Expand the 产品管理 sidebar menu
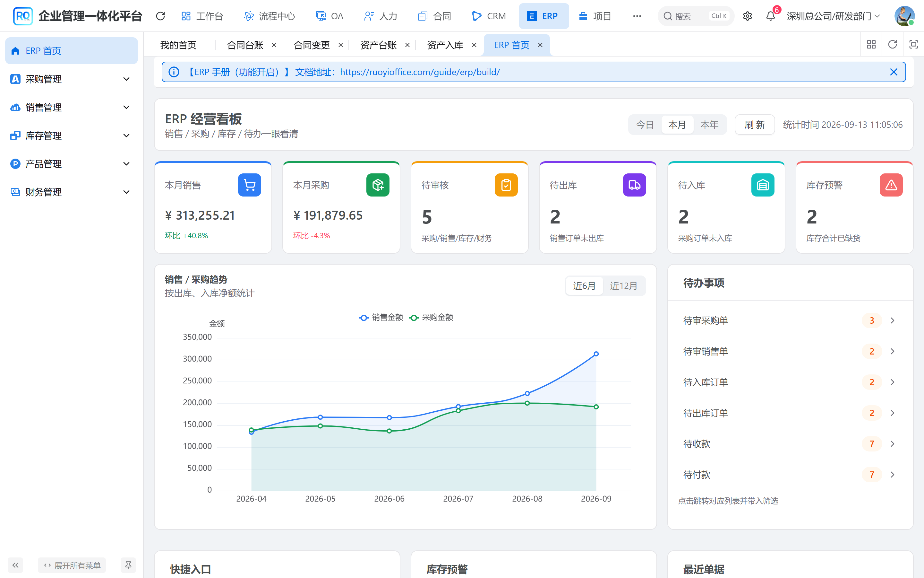 click(x=72, y=164)
